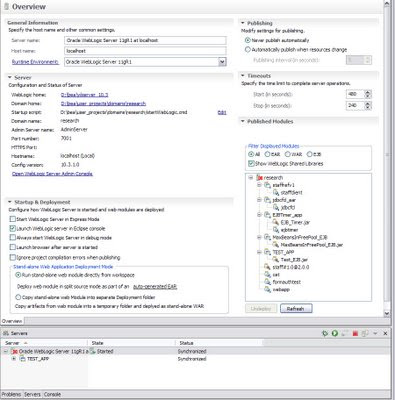Image resolution: width=395 pixels, height=400 pixels.
Task: Uncheck Launch WebLogic server in Eclipse console
Action: (13, 228)
